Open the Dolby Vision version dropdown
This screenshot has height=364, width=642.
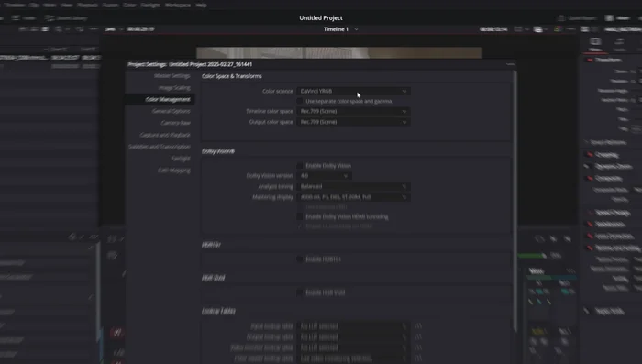tap(324, 176)
